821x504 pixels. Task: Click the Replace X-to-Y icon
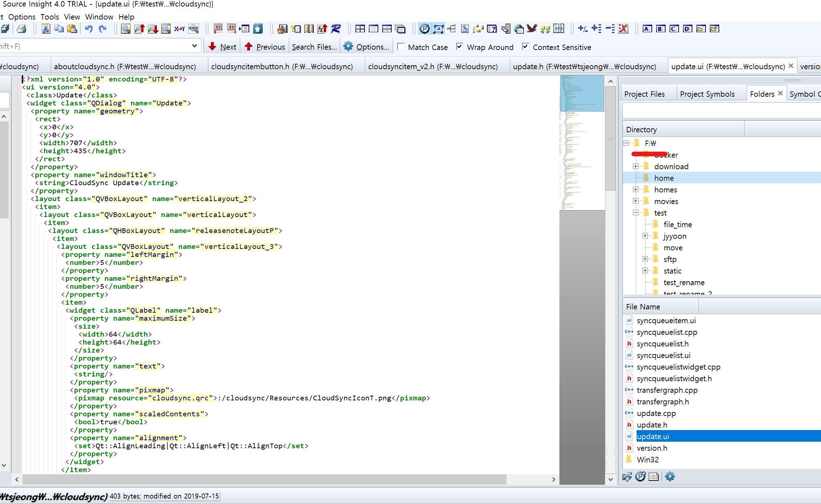(x=180, y=29)
